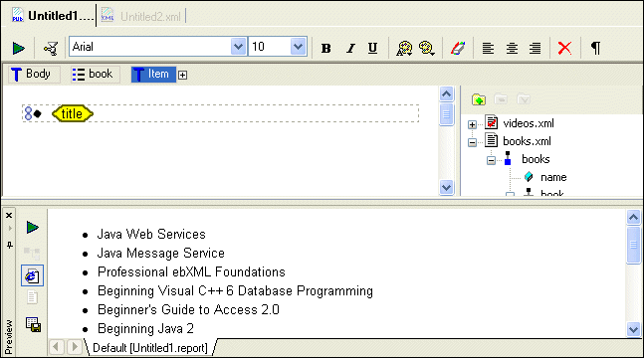Select the yellow title field tag
Viewport: 644px width, 358px height.
coord(73,113)
